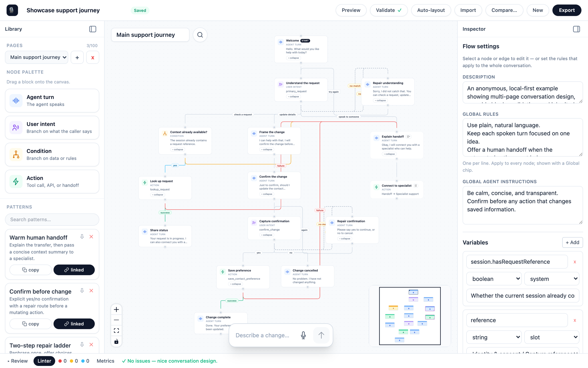This screenshot has width=588, height=368.
Task: Copy the Confirm before change pattern
Action: (x=31, y=324)
